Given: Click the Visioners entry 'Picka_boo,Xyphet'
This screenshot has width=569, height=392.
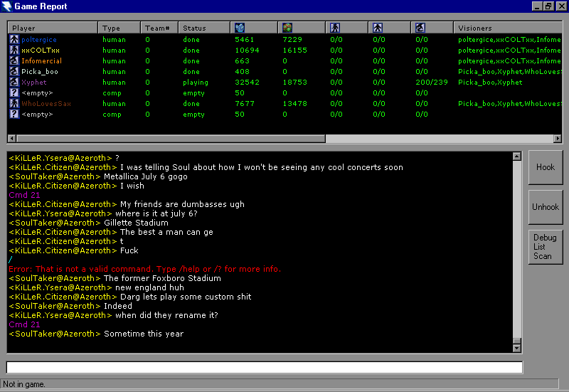Looking at the screenshot, I should 490,83.
